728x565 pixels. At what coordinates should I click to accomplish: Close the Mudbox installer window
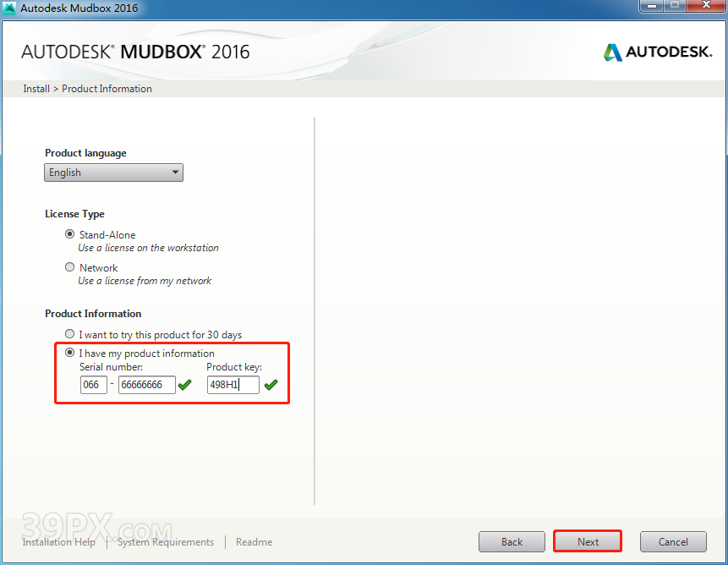703,7
